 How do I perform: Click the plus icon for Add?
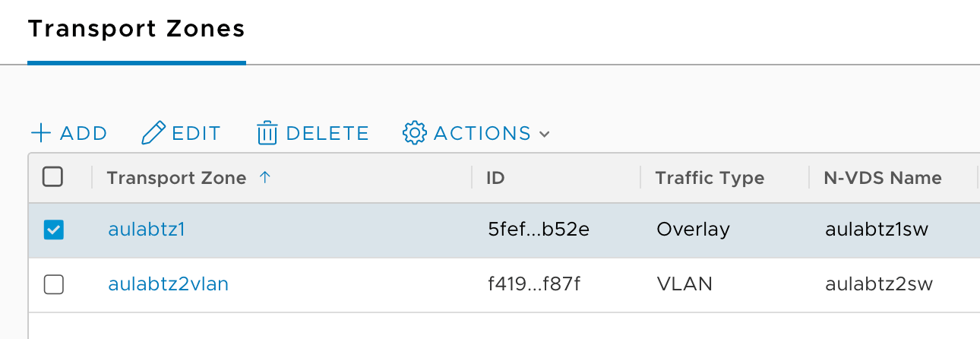40,134
